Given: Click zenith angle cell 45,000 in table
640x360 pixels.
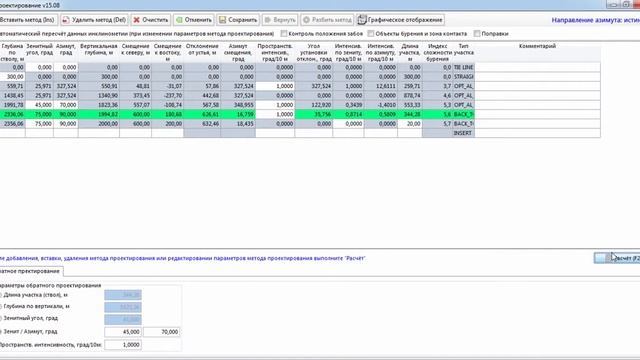Looking at the screenshot, I should (39, 105).
